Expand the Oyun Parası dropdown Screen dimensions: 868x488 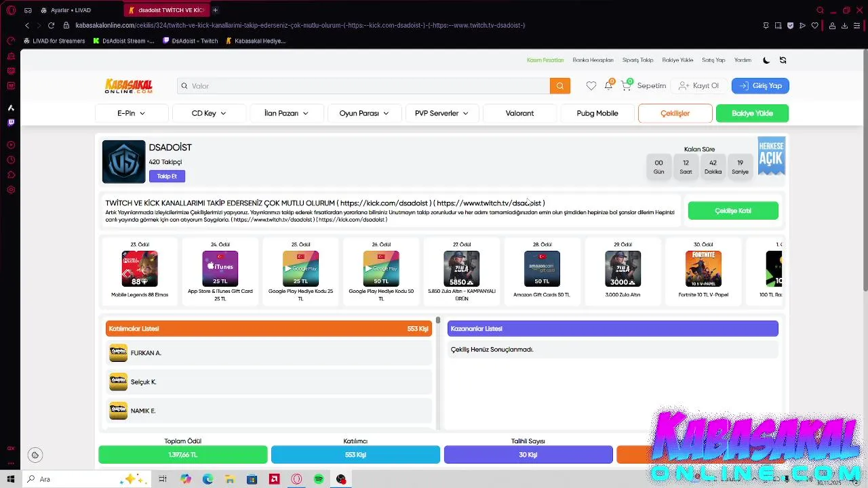364,113
